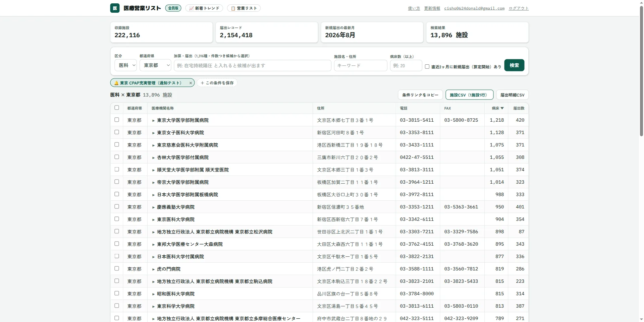Focus the 施設名・住所 keyword field
Viewport: 644px width, 322px height.
pyautogui.click(x=360, y=65)
